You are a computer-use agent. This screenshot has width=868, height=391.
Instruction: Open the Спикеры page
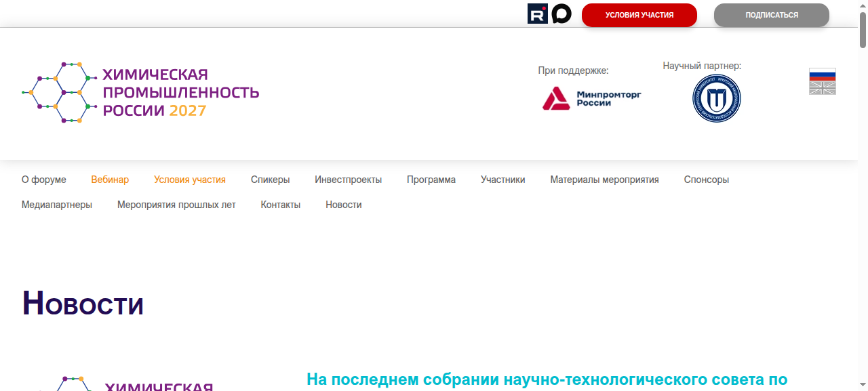(271, 180)
